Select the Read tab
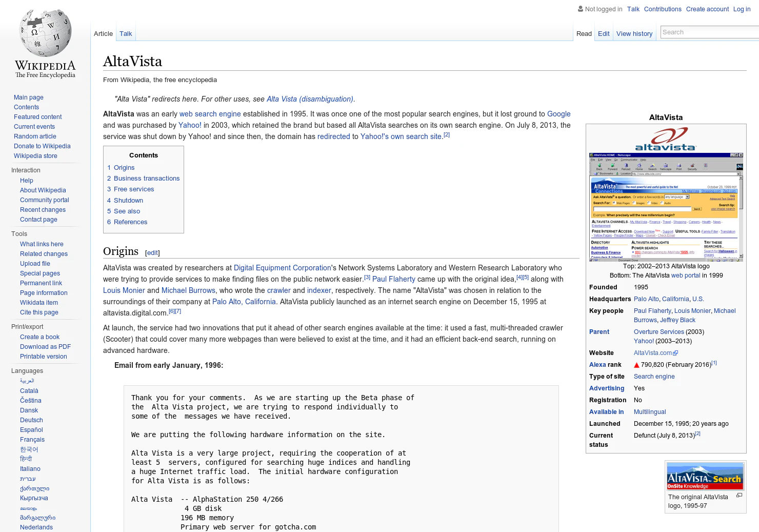Viewport: 759px width, 532px height. 584,34
